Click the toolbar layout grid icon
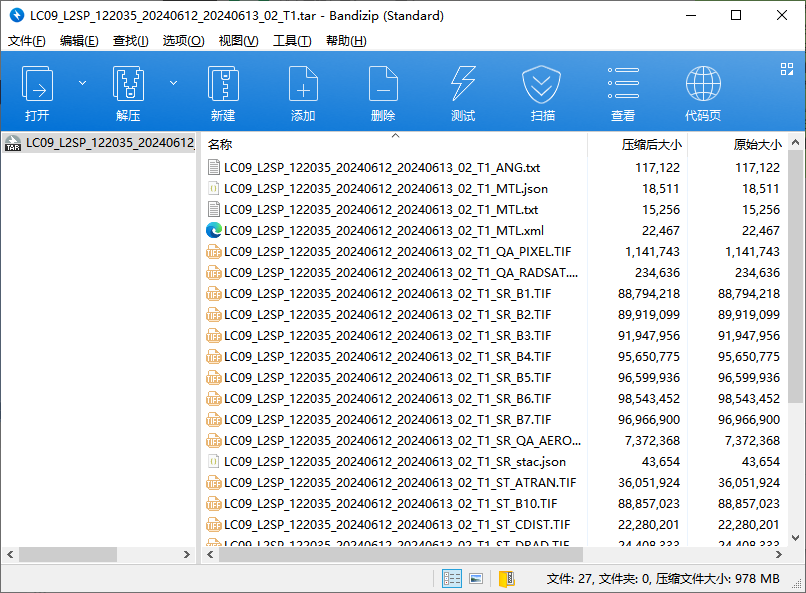 (786, 69)
